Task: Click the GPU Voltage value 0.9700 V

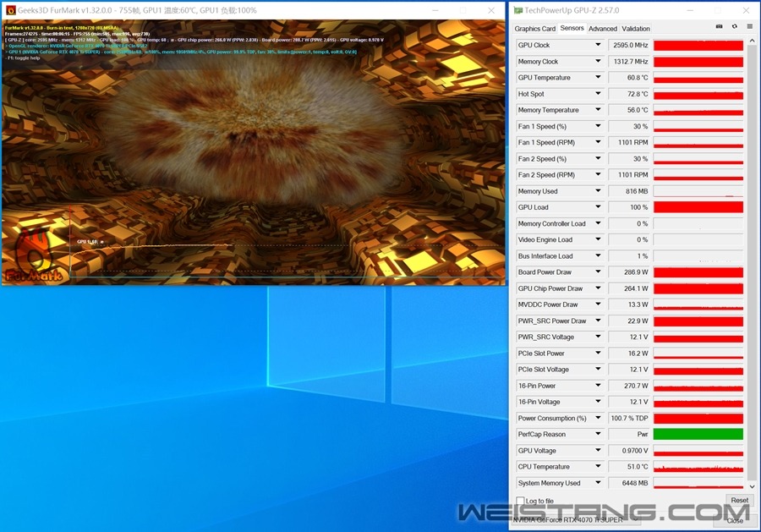Action: click(629, 451)
